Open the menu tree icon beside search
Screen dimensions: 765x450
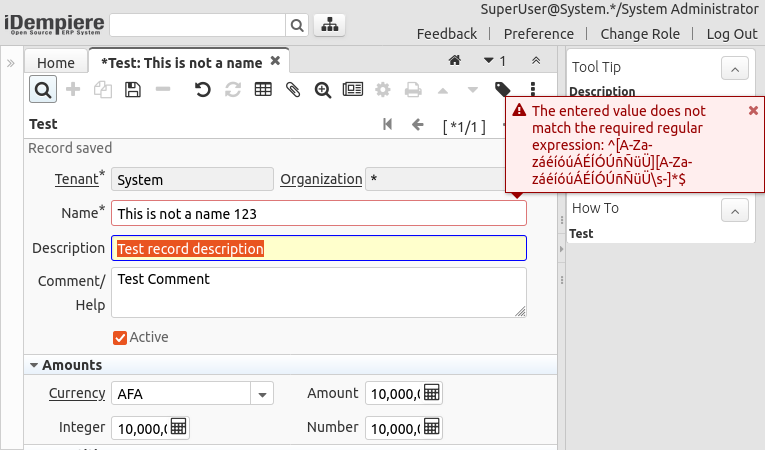330,25
